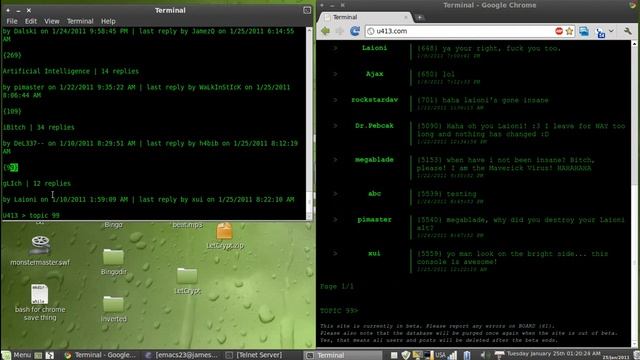Open Chrome's wrench settings menu
Image resolution: width=640 pixels, height=360 pixels.
click(x=627, y=31)
